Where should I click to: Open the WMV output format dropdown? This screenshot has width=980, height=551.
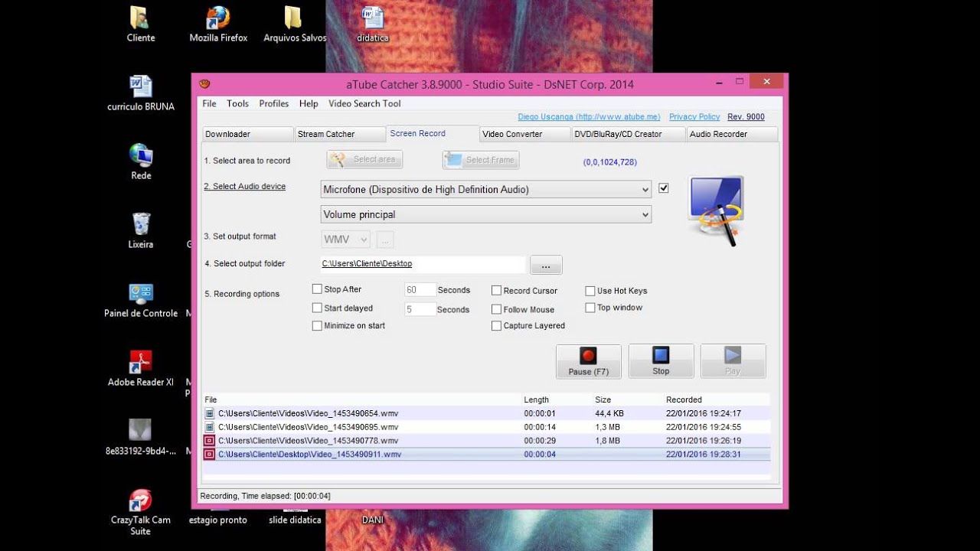[346, 240]
